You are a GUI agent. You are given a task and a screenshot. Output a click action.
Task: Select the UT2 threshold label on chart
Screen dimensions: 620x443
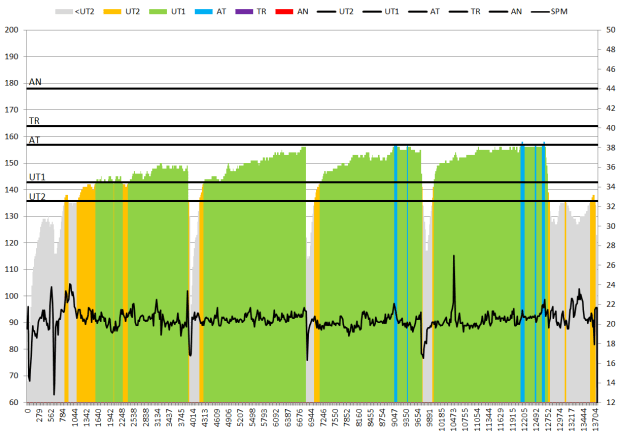pos(36,196)
